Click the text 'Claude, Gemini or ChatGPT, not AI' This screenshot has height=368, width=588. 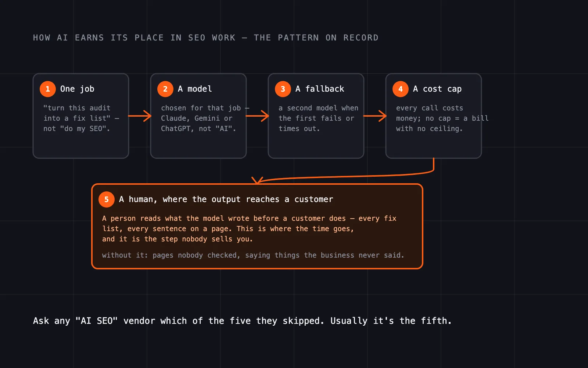[198, 123]
